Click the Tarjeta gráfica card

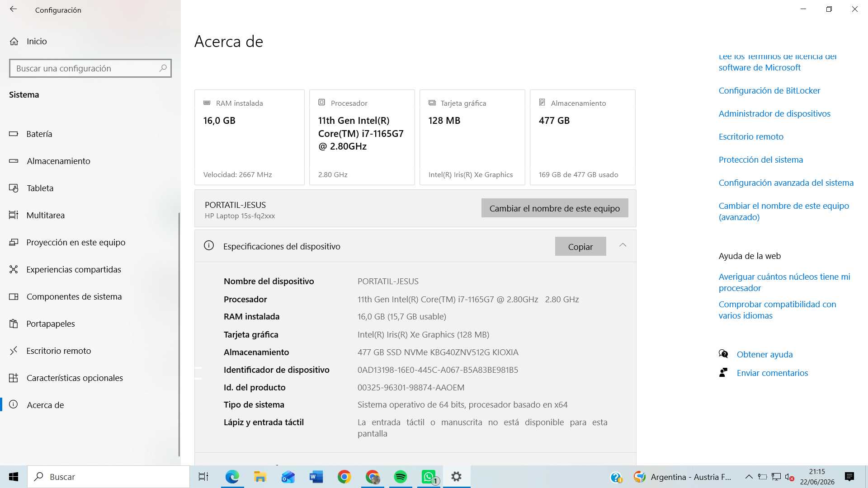(472, 137)
